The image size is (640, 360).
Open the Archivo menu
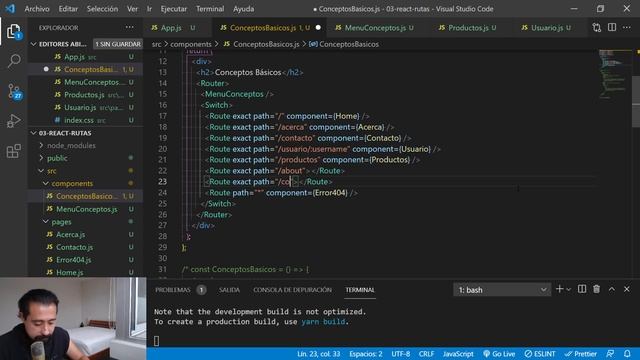(37, 9)
